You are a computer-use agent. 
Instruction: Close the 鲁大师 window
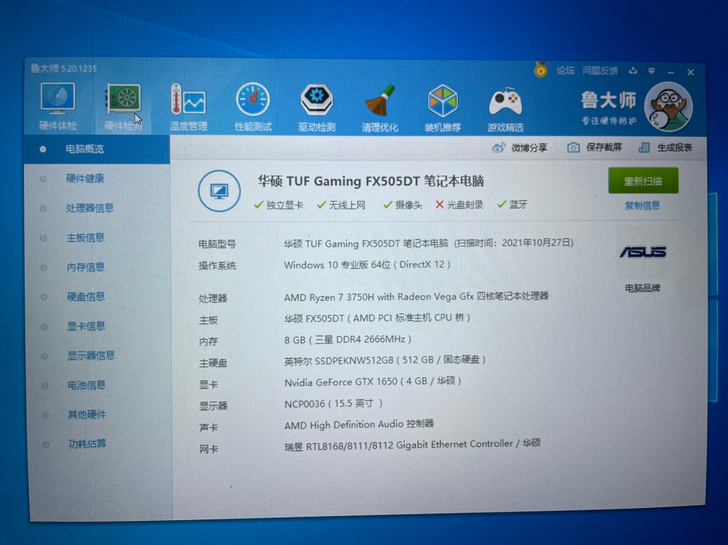pos(690,72)
